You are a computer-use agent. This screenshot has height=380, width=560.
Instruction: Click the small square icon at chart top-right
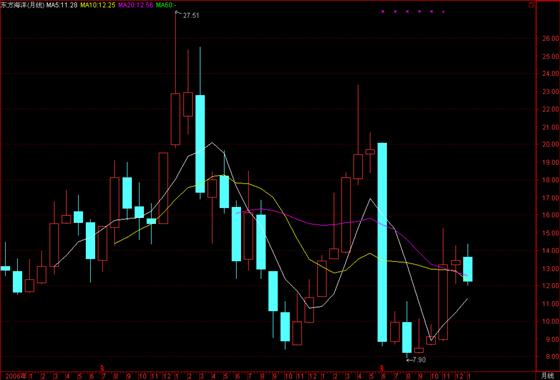532,5
